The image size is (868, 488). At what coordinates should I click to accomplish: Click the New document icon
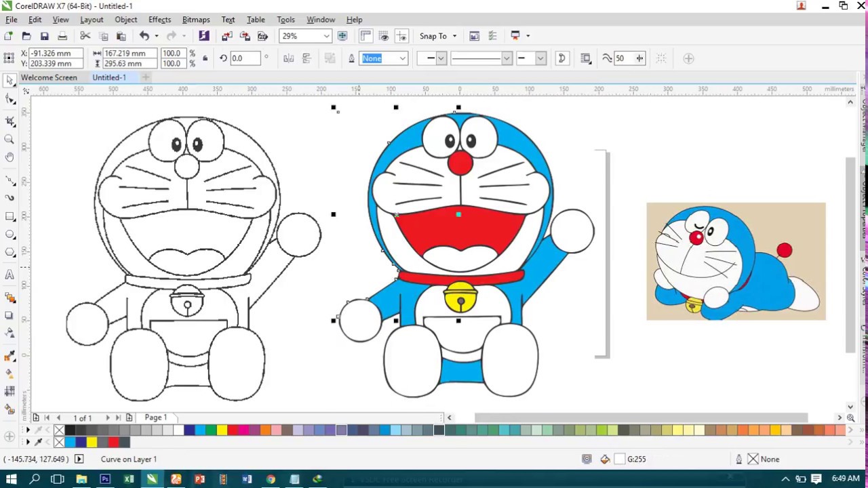point(8,36)
